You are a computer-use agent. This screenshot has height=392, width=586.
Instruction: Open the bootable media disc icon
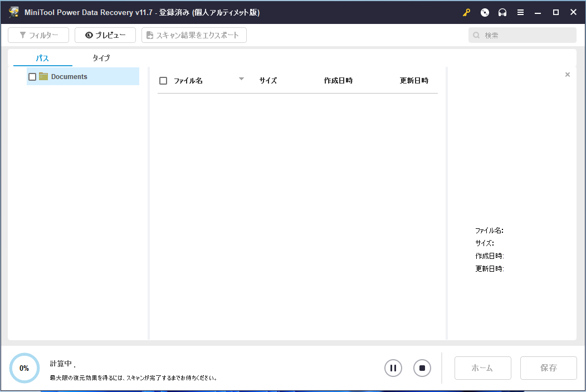(x=485, y=12)
